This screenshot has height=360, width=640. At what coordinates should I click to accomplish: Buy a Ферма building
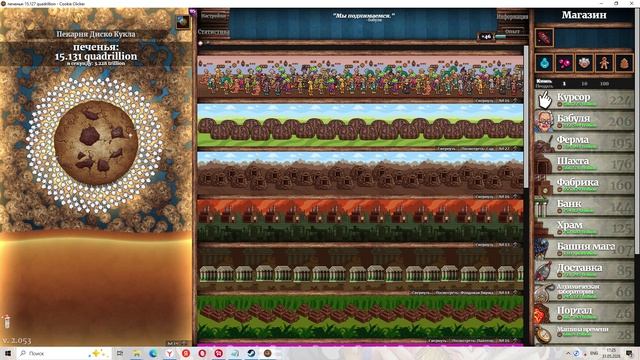tap(584, 142)
